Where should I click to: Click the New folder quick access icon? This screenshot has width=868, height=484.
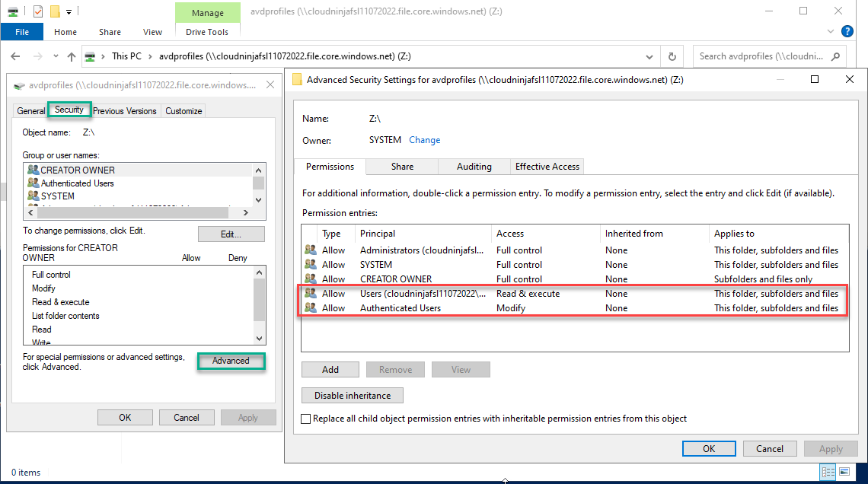pos(55,11)
